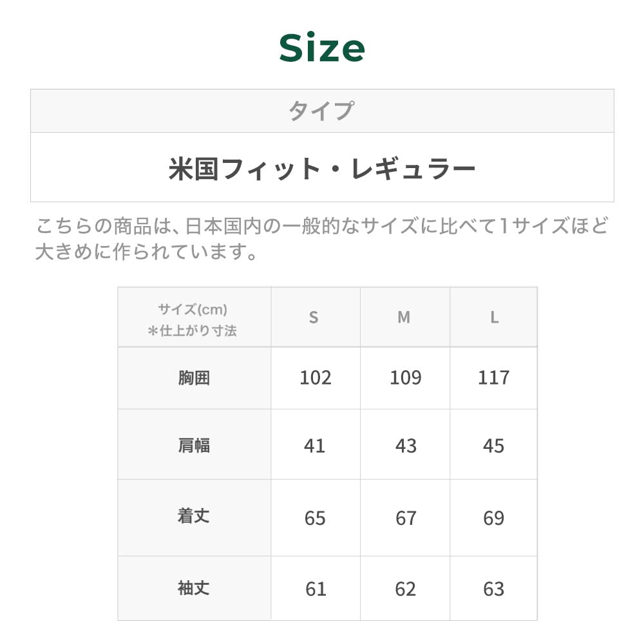Click chest value 102 for size S
This screenshot has width=644, height=644.
[315, 378]
